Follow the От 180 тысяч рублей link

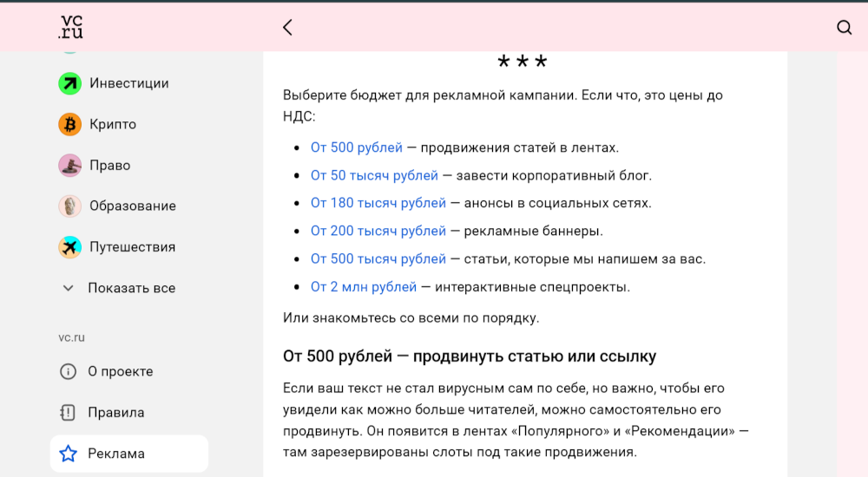coord(378,203)
